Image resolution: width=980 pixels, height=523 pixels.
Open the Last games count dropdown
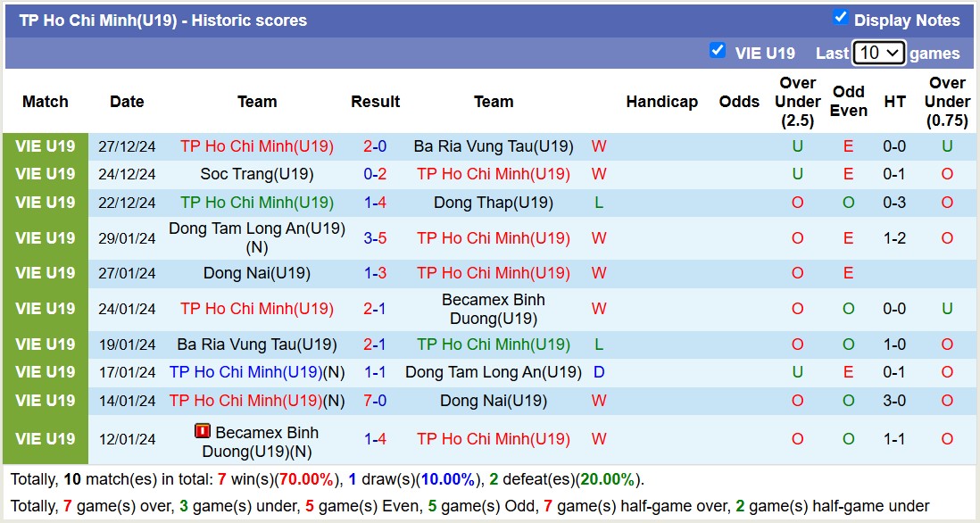(877, 53)
